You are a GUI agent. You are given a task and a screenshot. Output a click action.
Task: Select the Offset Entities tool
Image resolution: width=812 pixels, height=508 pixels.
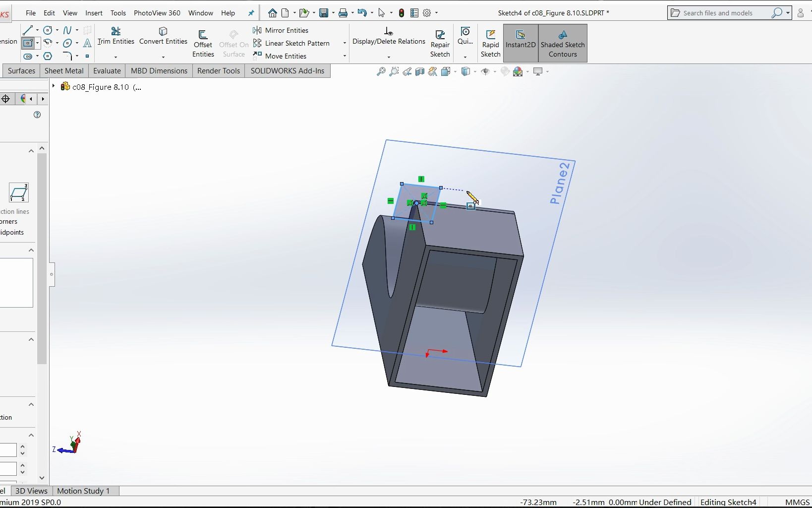tap(203, 43)
